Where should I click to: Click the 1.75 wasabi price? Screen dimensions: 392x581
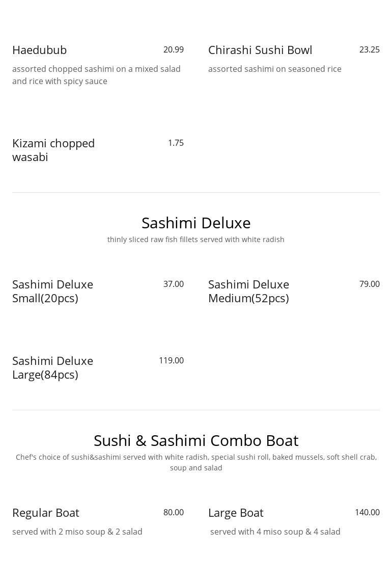pyautogui.click(x=176, y=143)
